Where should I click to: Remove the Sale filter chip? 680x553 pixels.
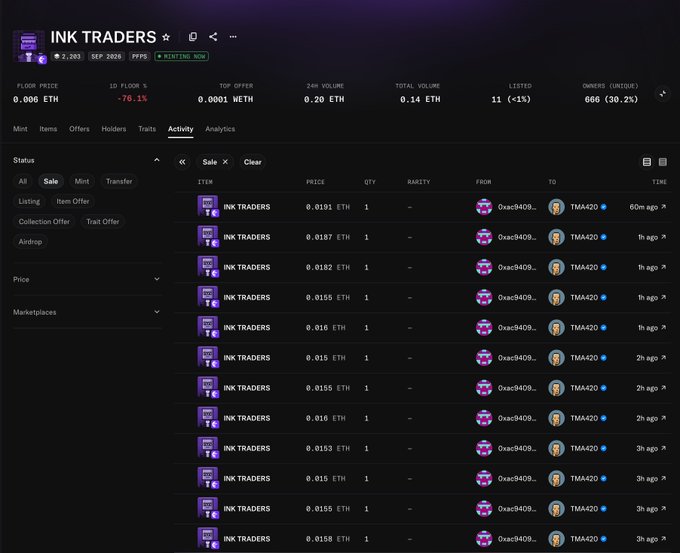click(225, 162)
